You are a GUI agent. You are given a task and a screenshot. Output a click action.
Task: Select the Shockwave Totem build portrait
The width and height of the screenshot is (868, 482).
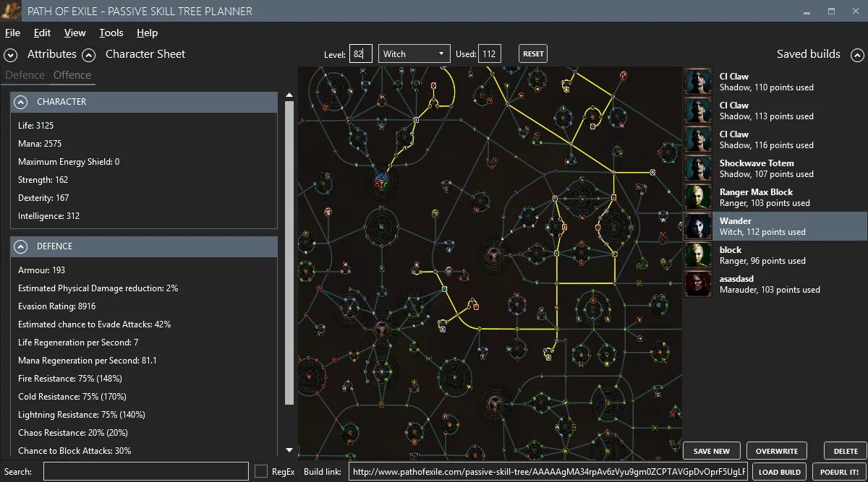[x=698, y=168]
